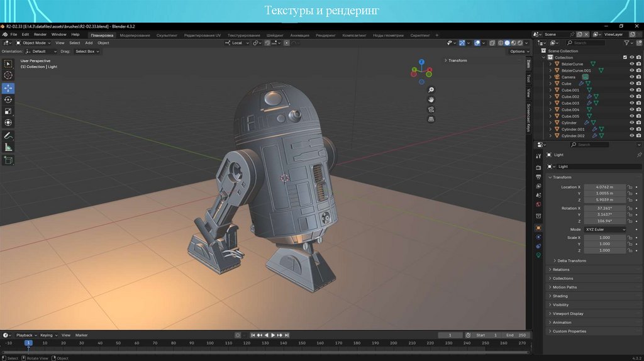The height and width of the screenshot is (361, 644).
Task: Open the Object properties tab icon
Action: click(538, 228)
